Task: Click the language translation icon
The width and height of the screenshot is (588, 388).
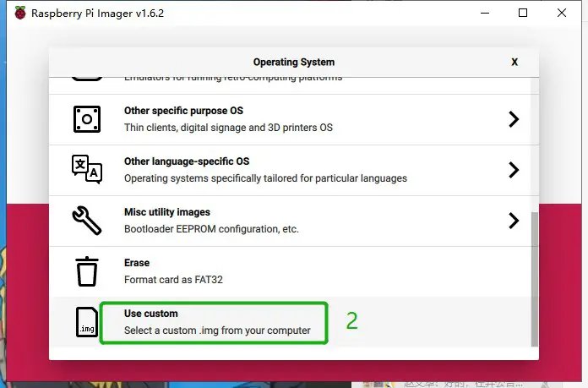Action: click(x=87, y=169)
